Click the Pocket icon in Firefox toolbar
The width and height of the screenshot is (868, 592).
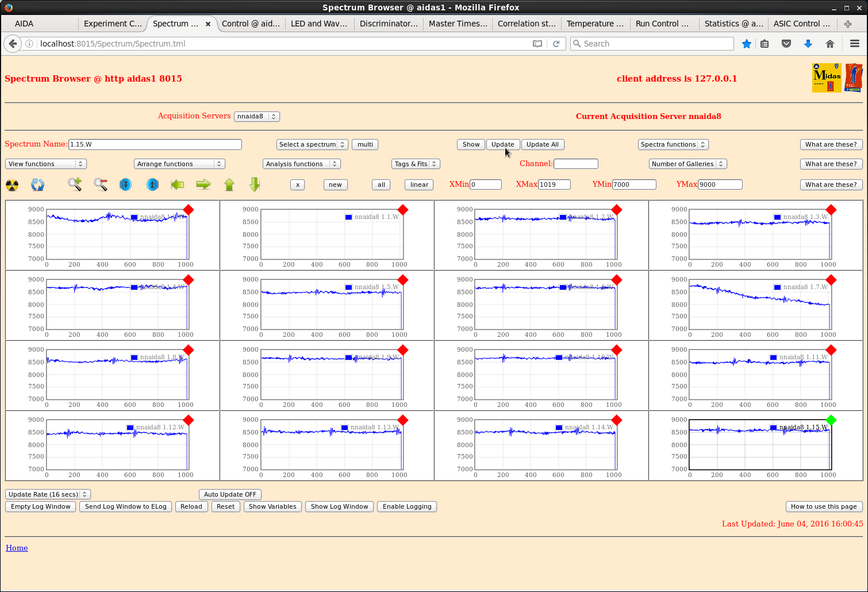coord(786,44)
